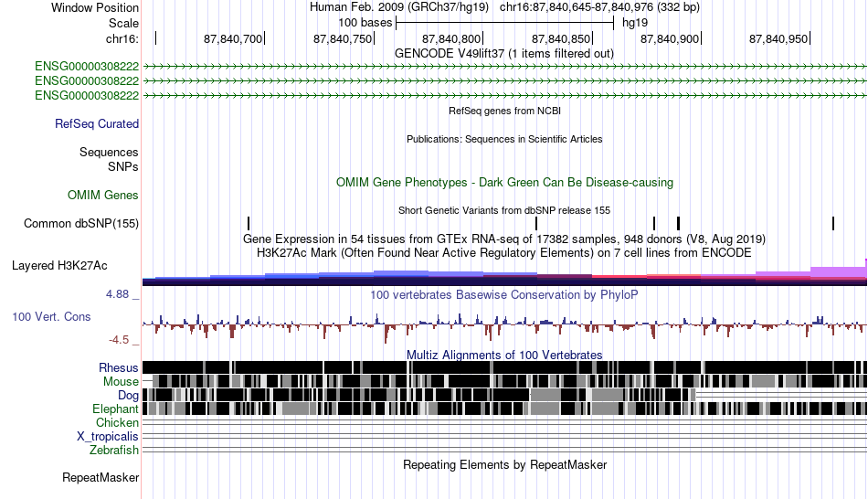The image size is (868, 499).
Task: Click Publications: Sequences in Scientific Articles title
Action: pyautogui.click(x=504, y=139)
